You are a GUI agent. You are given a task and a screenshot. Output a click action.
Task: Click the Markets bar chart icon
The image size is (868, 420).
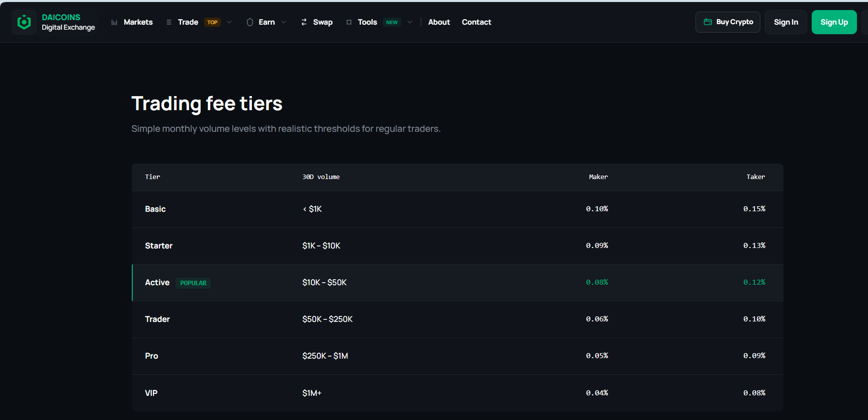(114, 22)
